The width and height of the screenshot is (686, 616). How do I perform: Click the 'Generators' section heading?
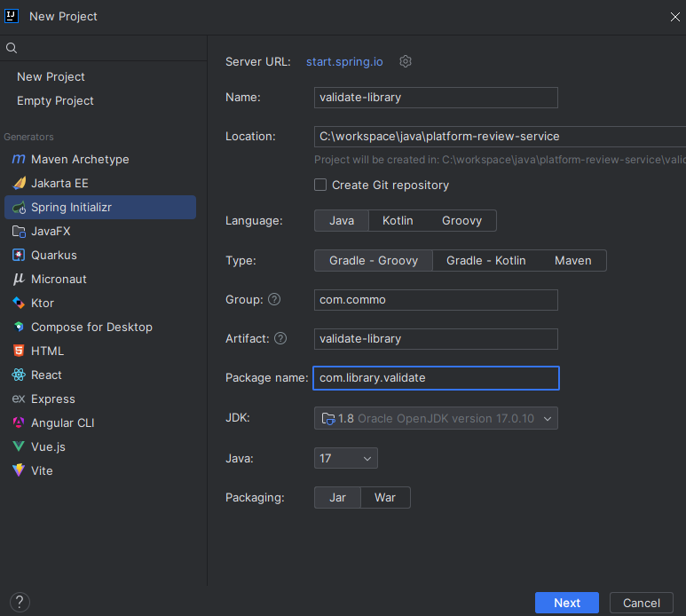click(x=28, y=137)
